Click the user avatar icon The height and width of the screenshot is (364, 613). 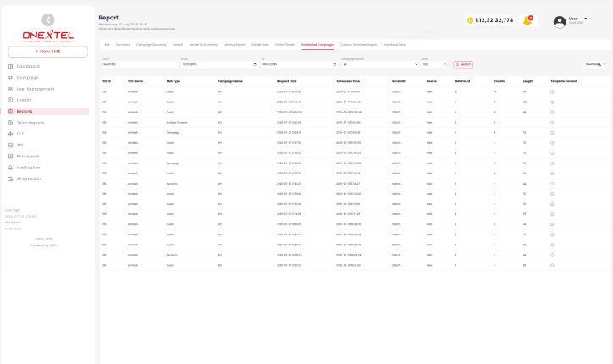tap(559, 22)
